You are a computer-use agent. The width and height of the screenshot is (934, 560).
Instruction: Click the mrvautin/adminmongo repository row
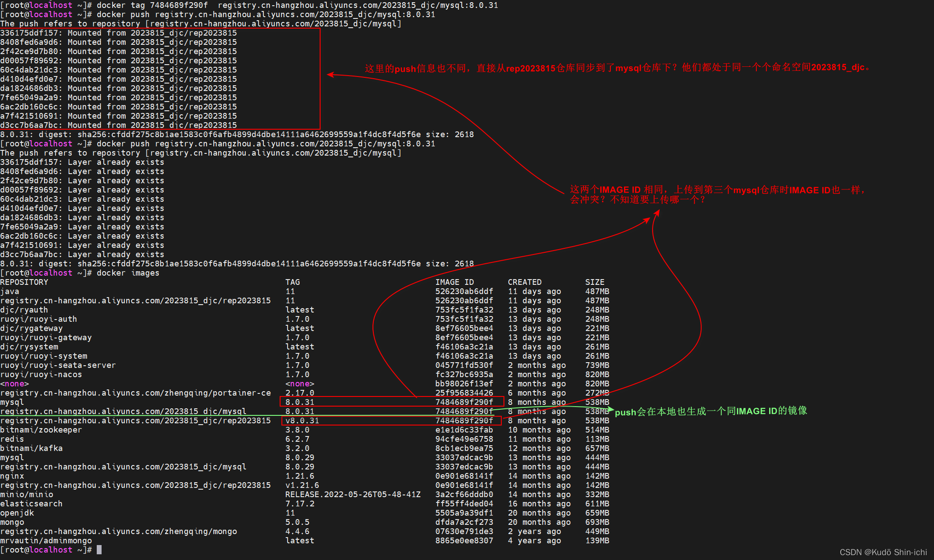click(46, 541)
